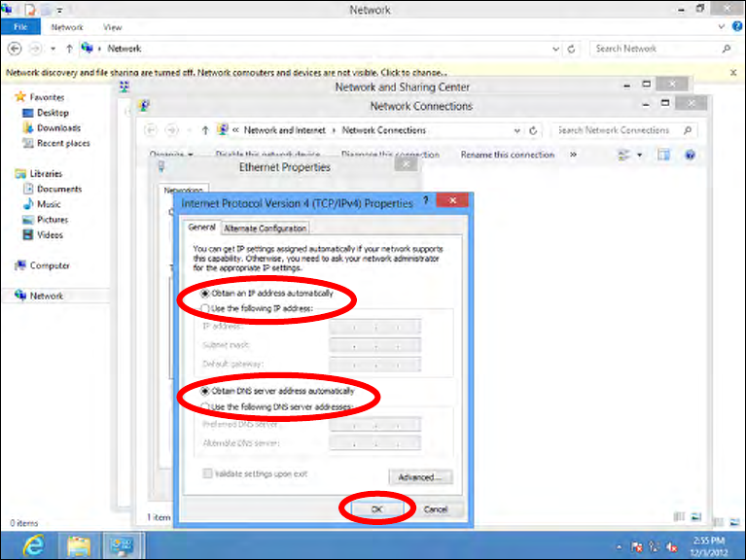Click the network discovery notification bar message
The image size is (746, 560).
tap(227, 73)
